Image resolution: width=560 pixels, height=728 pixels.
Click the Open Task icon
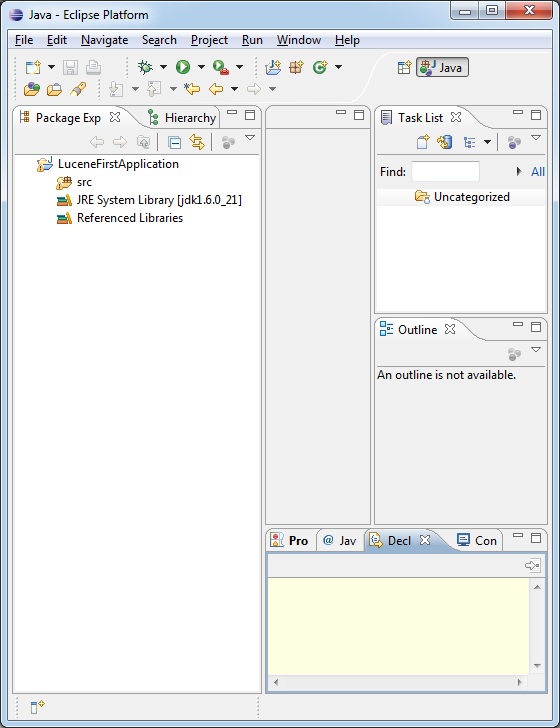[x=54, y=89]
